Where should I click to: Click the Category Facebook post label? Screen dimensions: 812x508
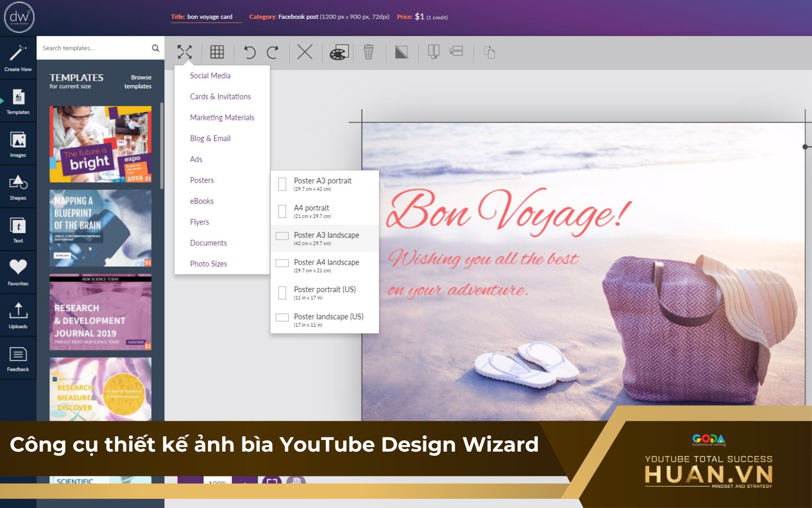click(x=319, y=17)
